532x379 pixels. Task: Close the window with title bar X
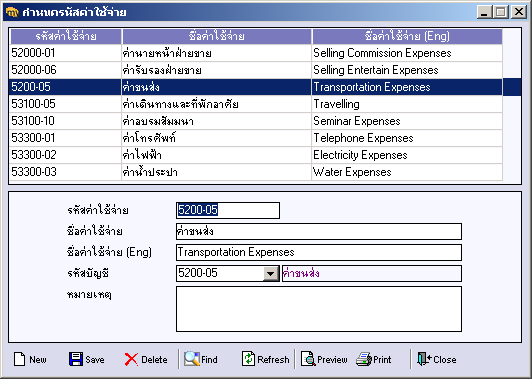(x=519, y=12)
